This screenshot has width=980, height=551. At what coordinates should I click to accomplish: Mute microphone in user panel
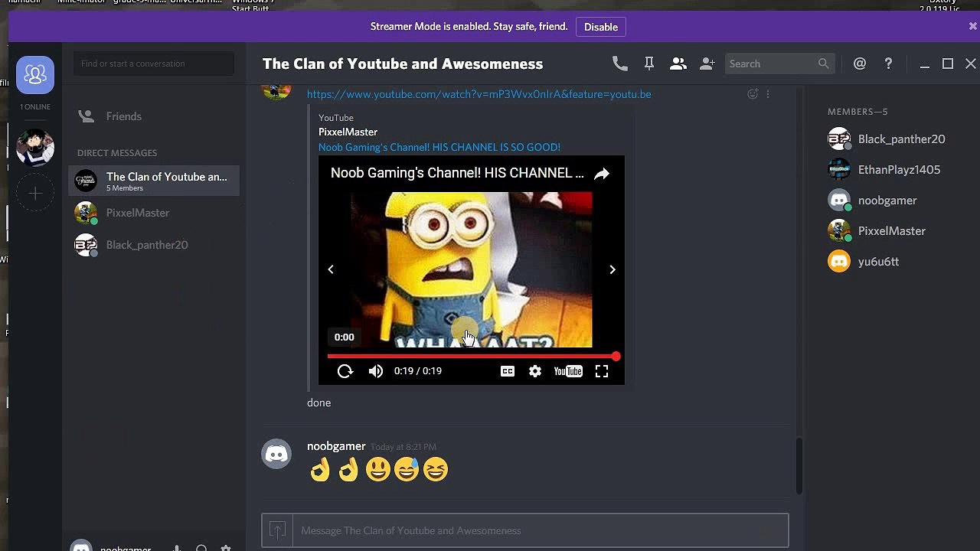pos(177,549)
